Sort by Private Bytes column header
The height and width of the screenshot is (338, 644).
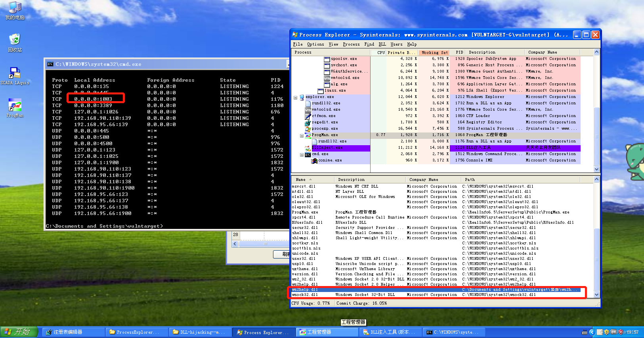[402, 52]
